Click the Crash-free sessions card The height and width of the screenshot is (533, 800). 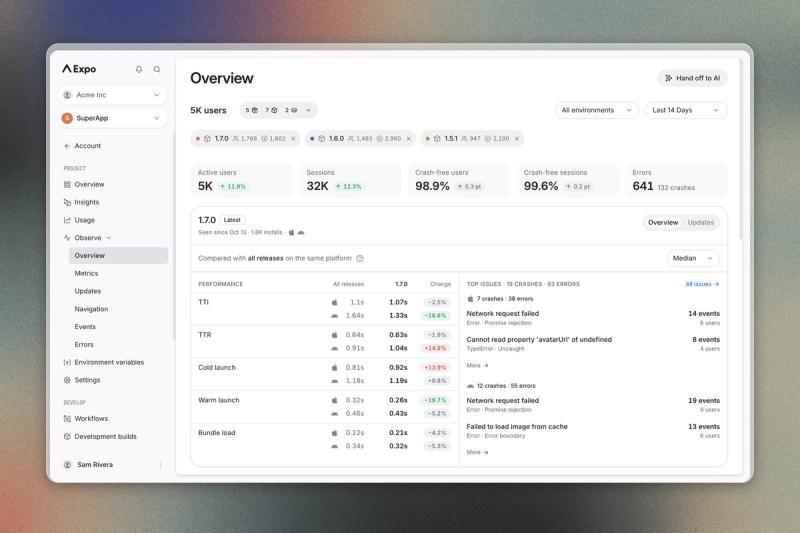568,180
